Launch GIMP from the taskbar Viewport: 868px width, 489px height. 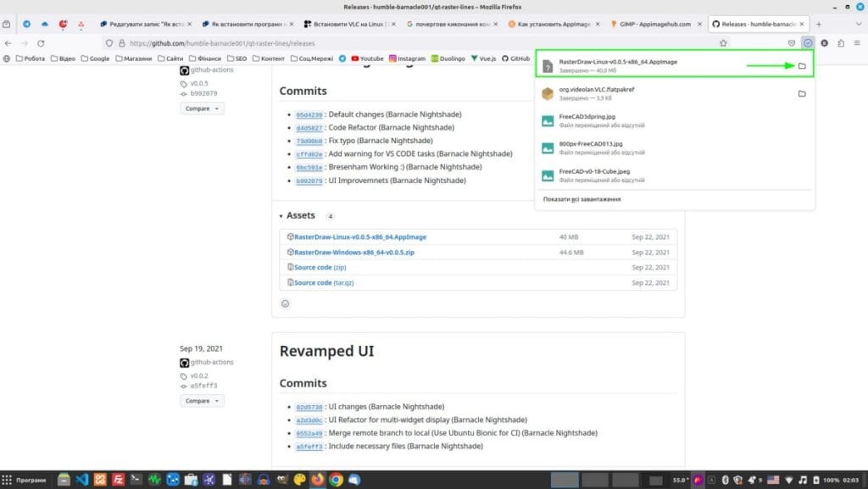pyautogui.click(x=99, y=480)
